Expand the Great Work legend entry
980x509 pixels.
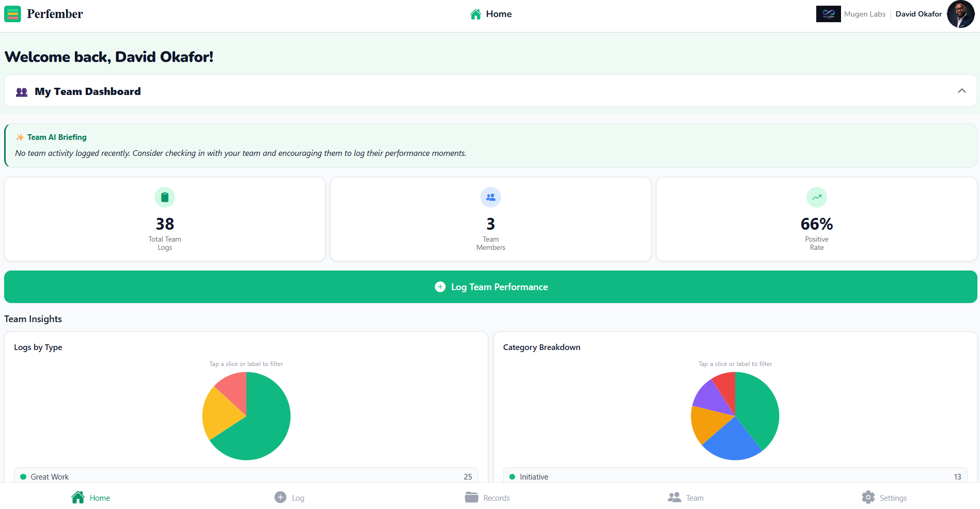tap(244, 476)
